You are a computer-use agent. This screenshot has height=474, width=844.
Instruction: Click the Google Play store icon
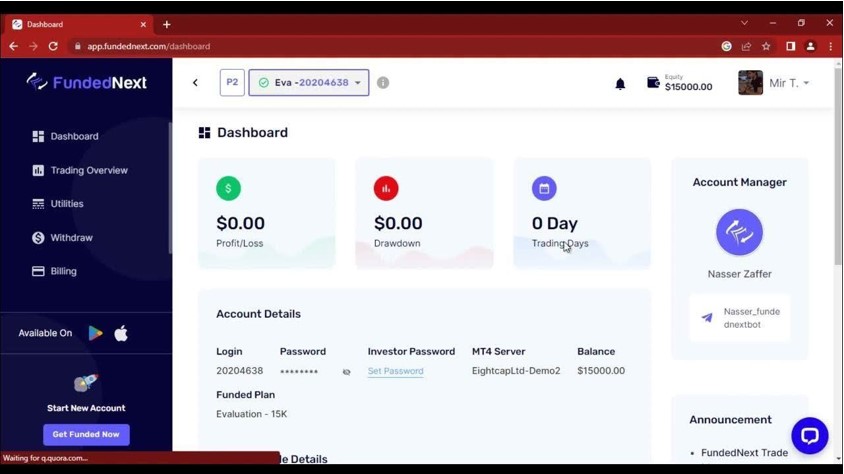(95, 333)
